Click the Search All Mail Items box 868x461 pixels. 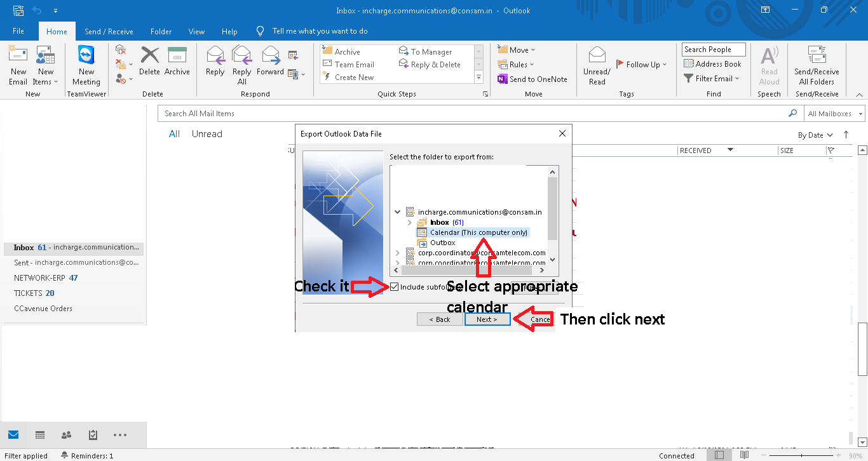click(x=471, y=113)
